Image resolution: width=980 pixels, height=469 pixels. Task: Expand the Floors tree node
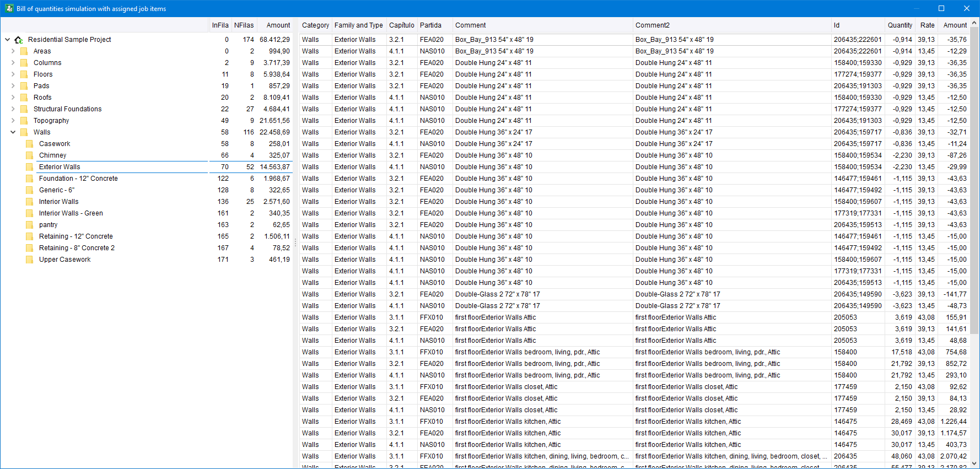tap(13, 74)
